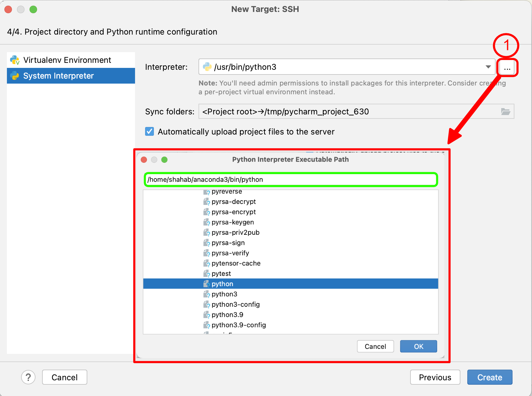Click the help question mark button
The height and width of the screenshot is (396, 532).
click(28, 377)
